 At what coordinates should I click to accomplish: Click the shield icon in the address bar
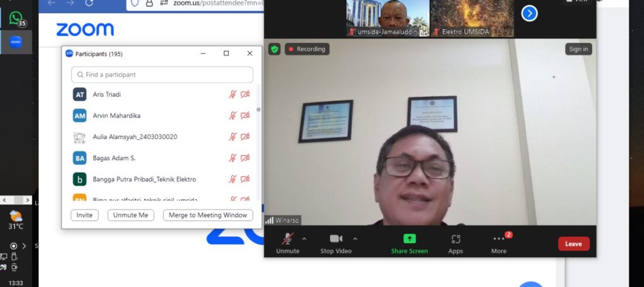pos(135,4)
